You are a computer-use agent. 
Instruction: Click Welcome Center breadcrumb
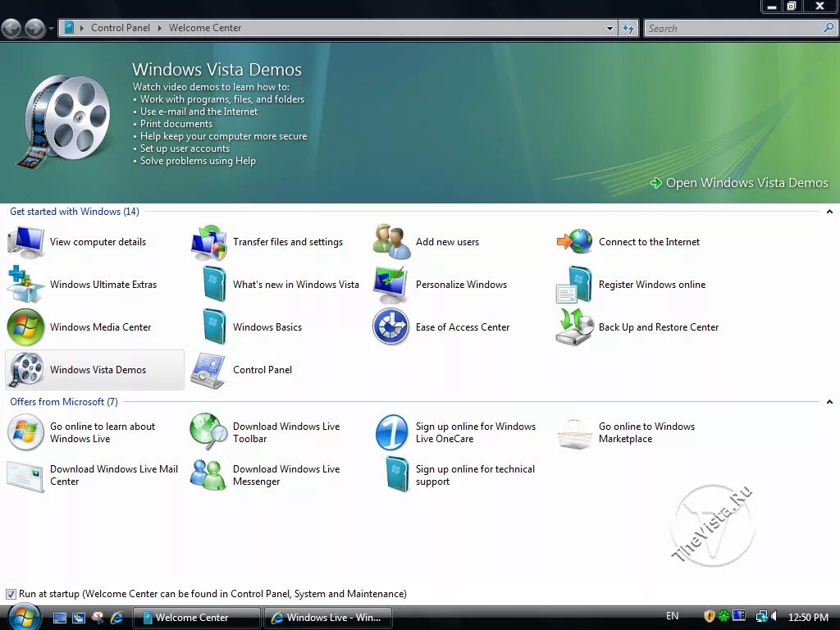(x=205, y=28)
